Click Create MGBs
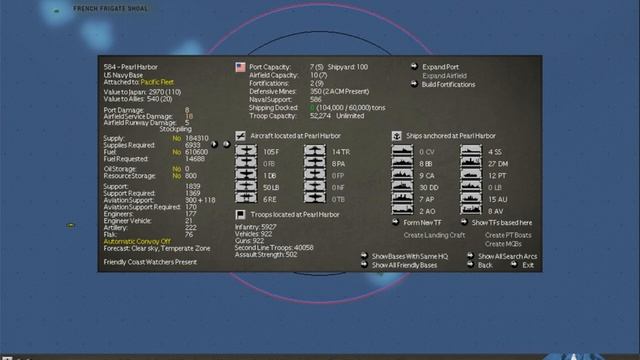This screenshot has width=640, height=360. 503,244
